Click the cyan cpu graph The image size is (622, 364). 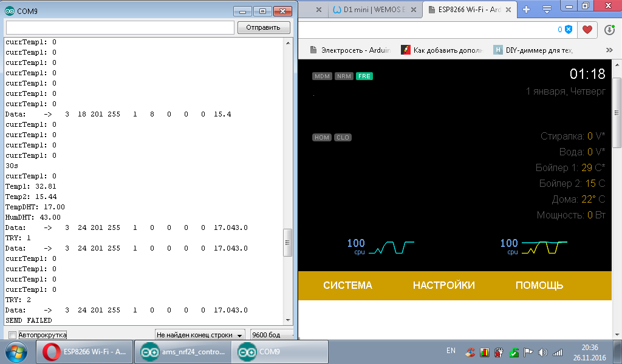pos(391,247)
